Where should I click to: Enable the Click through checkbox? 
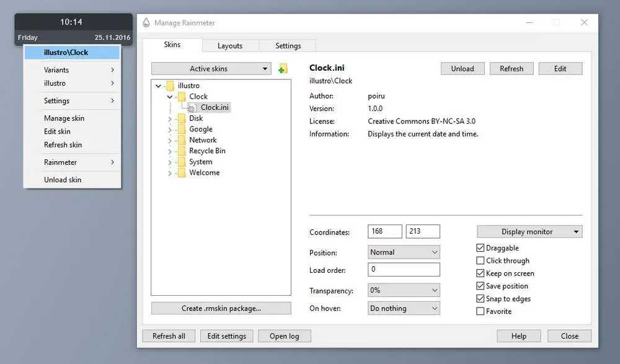(x=480, y=260)
